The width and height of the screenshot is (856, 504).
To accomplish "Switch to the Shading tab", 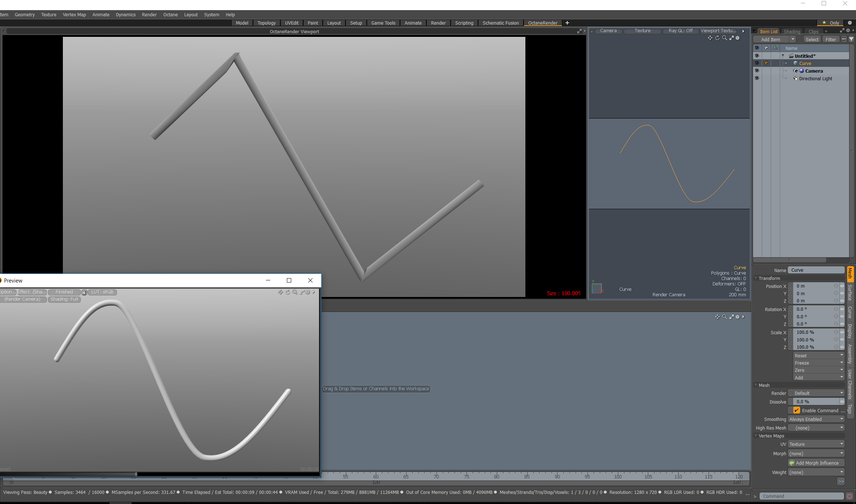I will 792,31.
